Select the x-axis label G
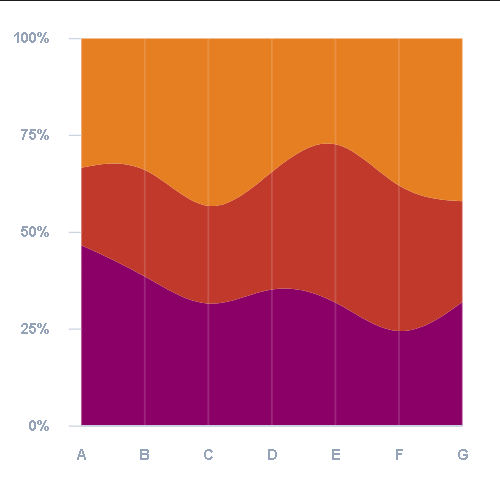Viewport: 500px width, 500px height. 463,455
